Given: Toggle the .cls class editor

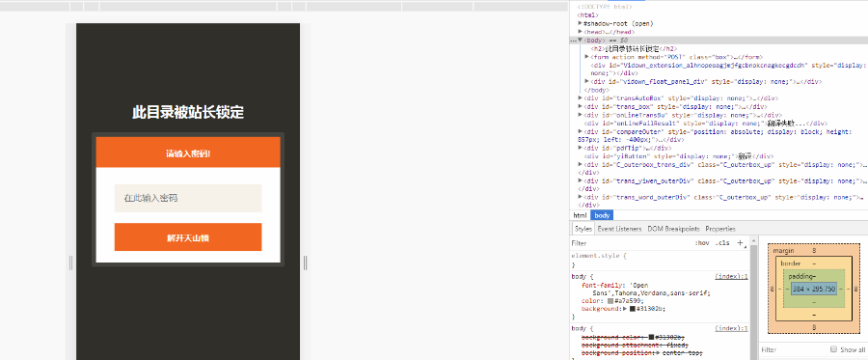Looking at the screenshot, I should (x=722, y=243).
